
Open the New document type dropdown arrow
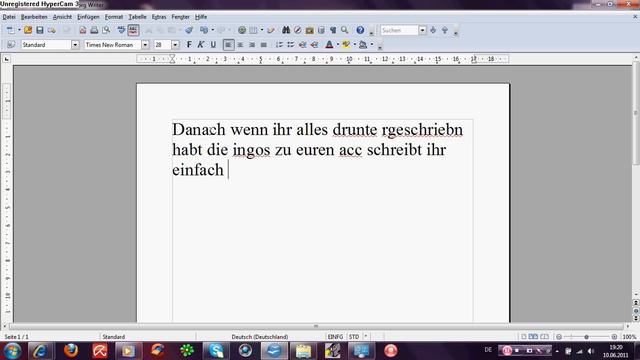(x=19, y=30)
